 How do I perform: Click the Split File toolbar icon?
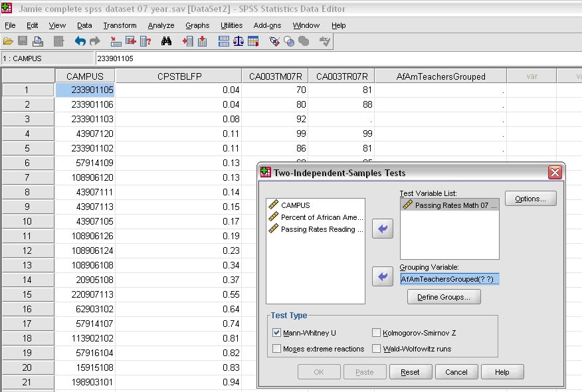click(x=224, y=41)
